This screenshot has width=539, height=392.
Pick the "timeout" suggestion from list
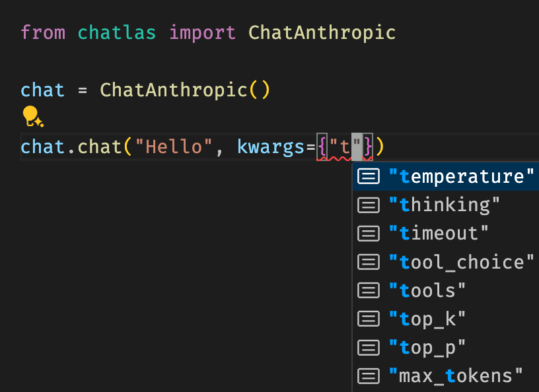tap(446, 234)
